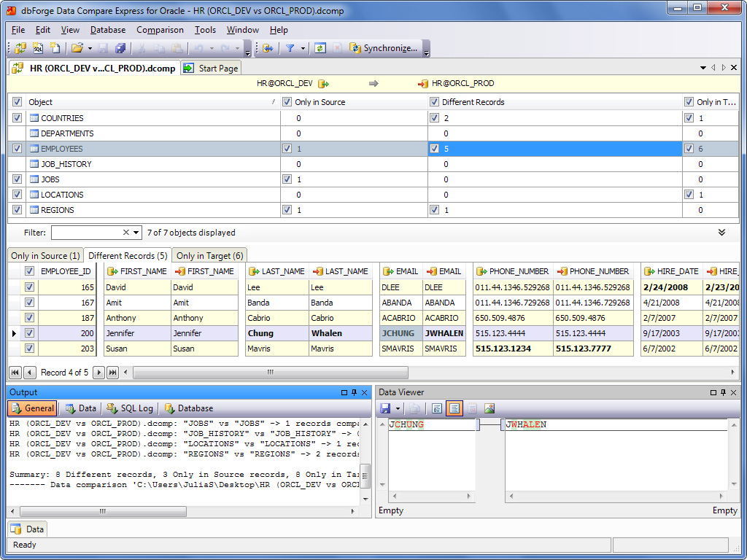Select the General output button
Image resolution: width=747 pixels, height=560 pixels.
[x=32, y=408]
